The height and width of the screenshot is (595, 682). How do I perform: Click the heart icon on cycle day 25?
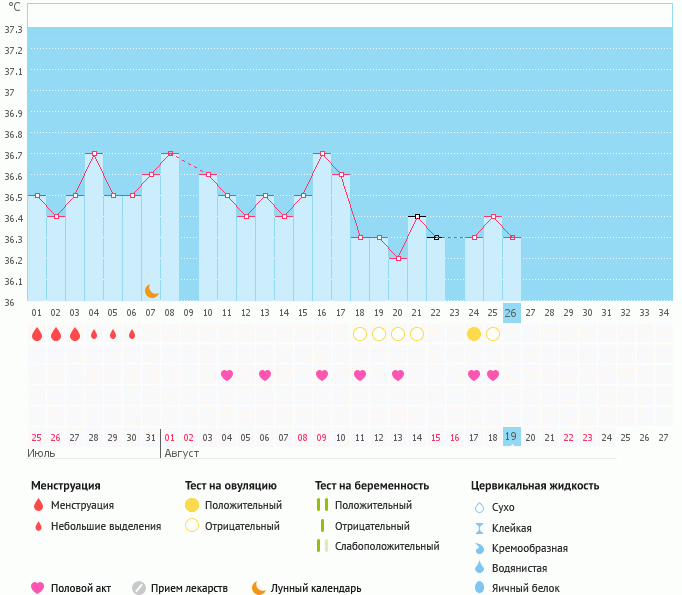[x=493, y=375]
